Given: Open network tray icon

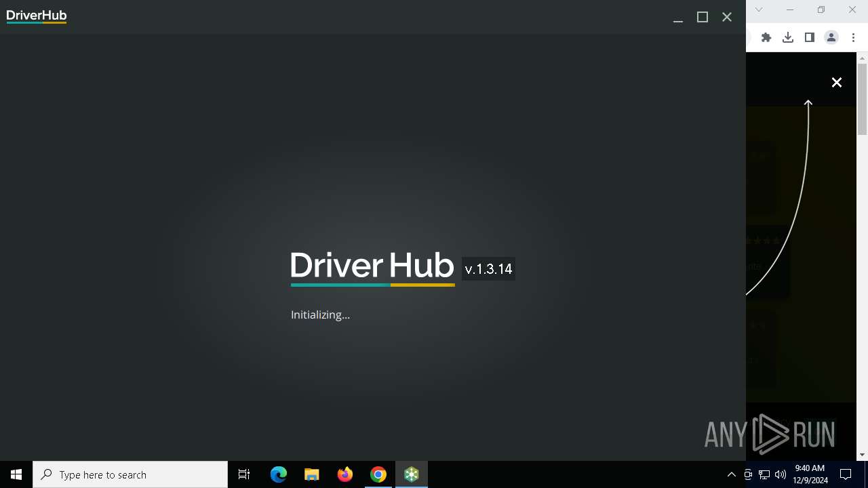Looking at the screenshot, I should (764, 474).
